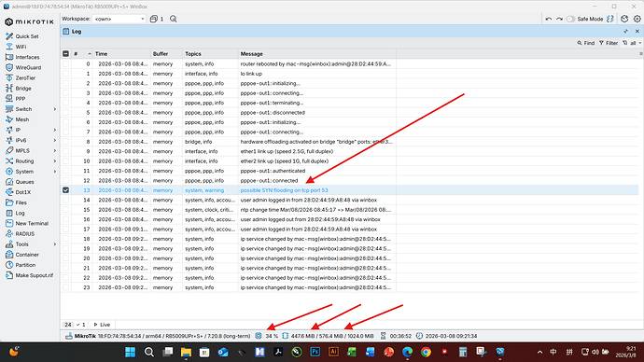Toggle the Safe Mode switch
Screen dimensions: 644x362
pos(570,19)
